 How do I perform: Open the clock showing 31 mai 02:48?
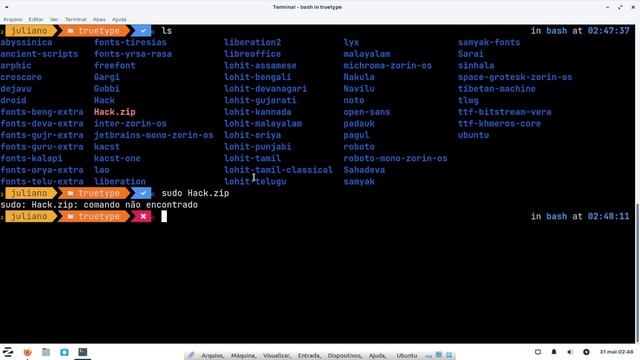pos(616,352)
